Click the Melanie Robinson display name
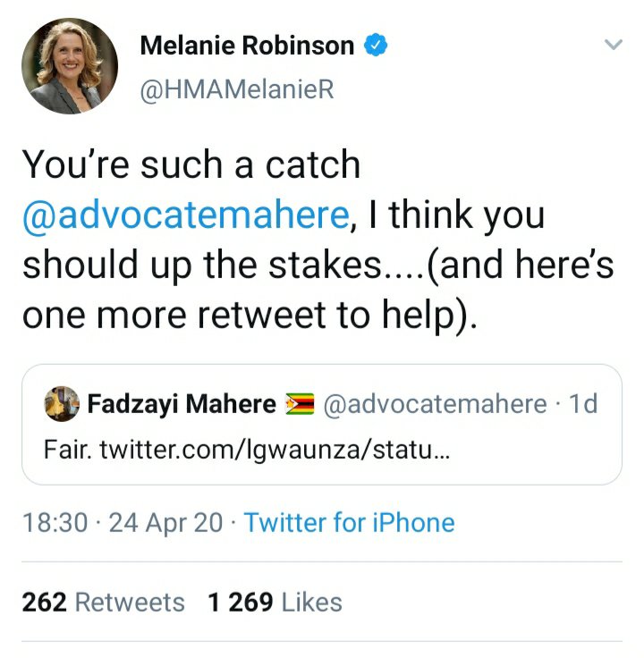 pos(247,46)
